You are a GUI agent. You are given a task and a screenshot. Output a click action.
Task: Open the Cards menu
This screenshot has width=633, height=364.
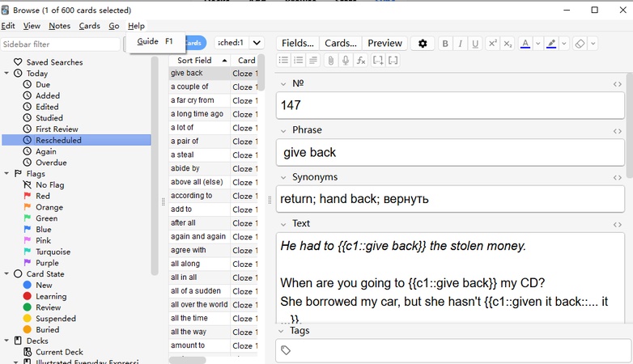[89, 26]
